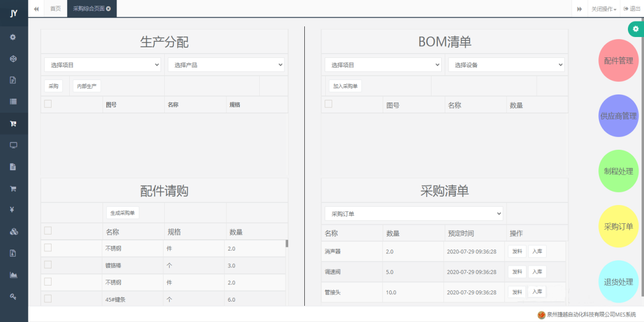Open the cyan 退货处理 circle
644x322 pixels.
(619, 282)
